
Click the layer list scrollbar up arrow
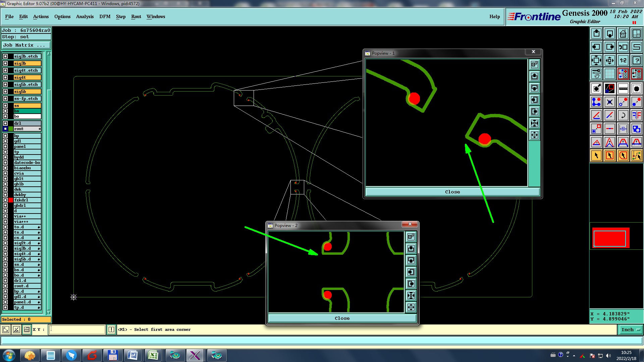(x=49, y=53)
